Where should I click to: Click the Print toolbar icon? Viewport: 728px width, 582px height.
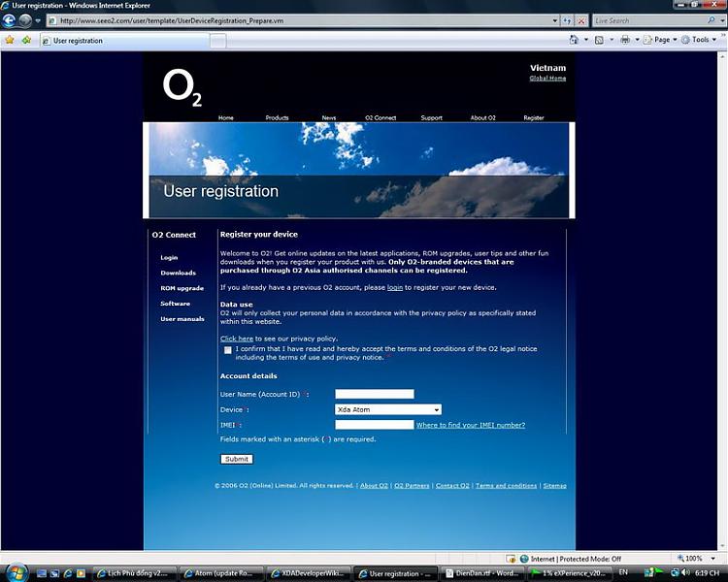[625, 40]
